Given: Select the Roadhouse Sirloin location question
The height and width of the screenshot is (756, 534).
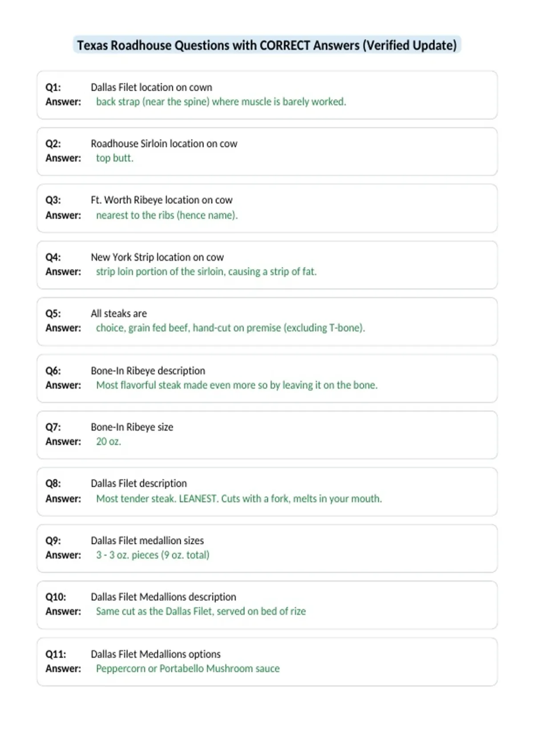Looking at the screenshot, I should tap(164, 144).
